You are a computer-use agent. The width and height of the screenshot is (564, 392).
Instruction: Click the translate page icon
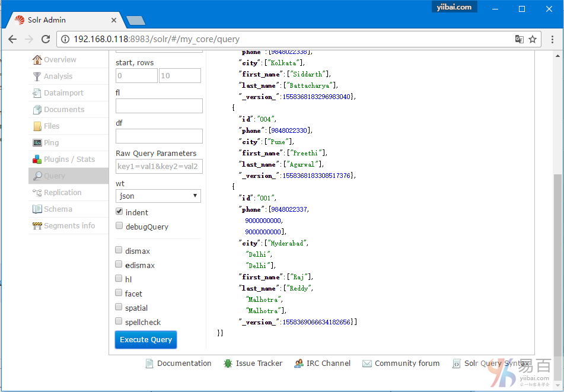[519, 39]
